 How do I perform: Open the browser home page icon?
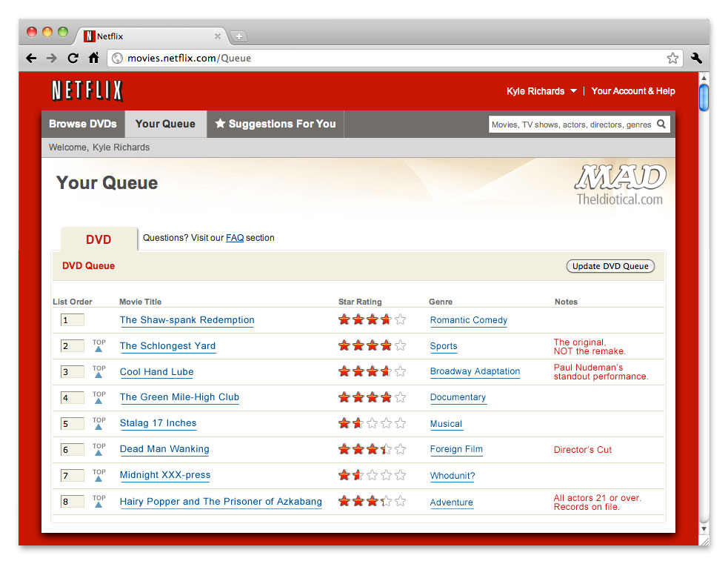coord(94,58)
